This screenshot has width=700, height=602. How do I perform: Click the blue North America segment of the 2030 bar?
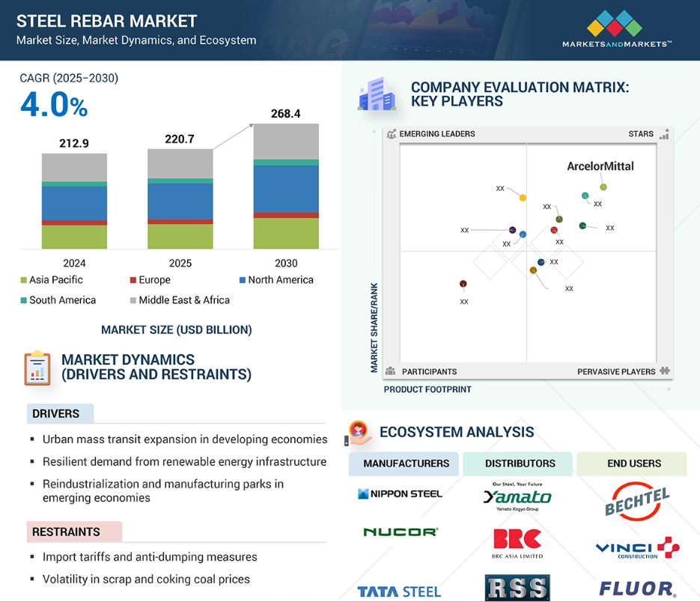[x=286, y=189]
